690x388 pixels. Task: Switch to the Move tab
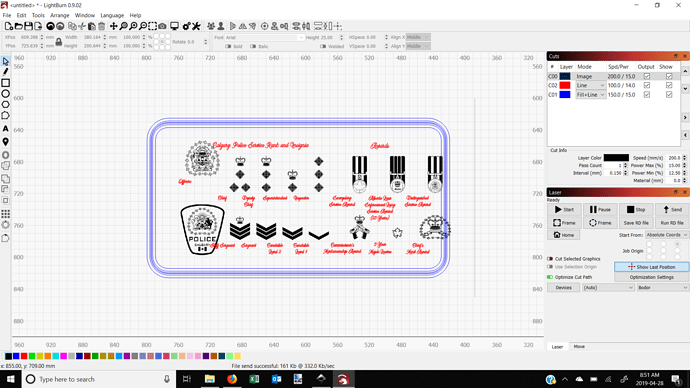coord(579,347)
